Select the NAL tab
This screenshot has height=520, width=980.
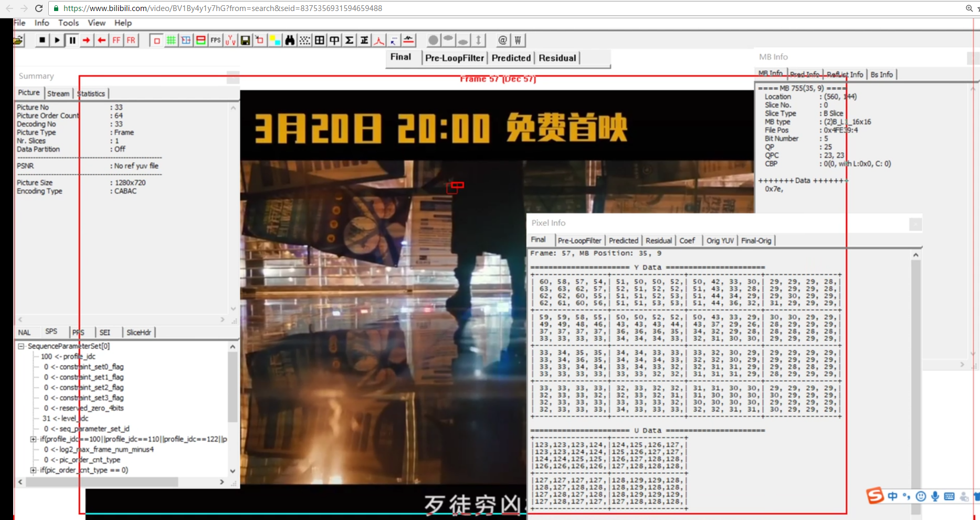click(25, 332)
